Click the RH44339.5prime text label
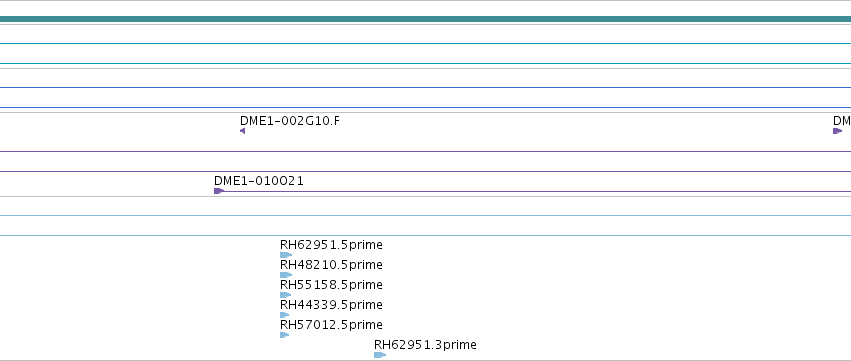 (x=331, y=305)
